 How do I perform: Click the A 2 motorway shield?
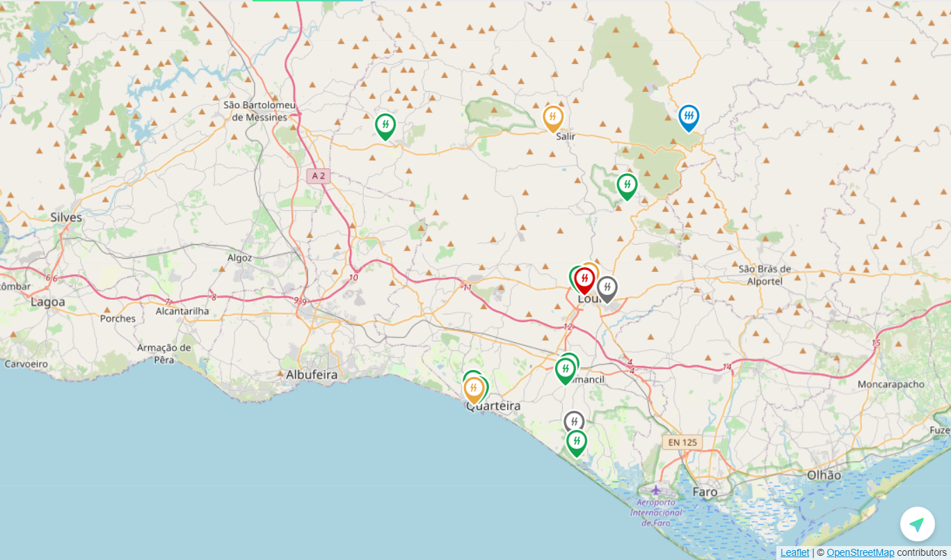point(319,176)
